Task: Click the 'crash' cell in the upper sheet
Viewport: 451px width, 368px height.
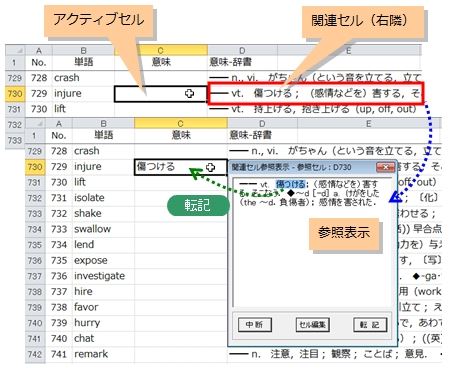Action: (83, 78)
